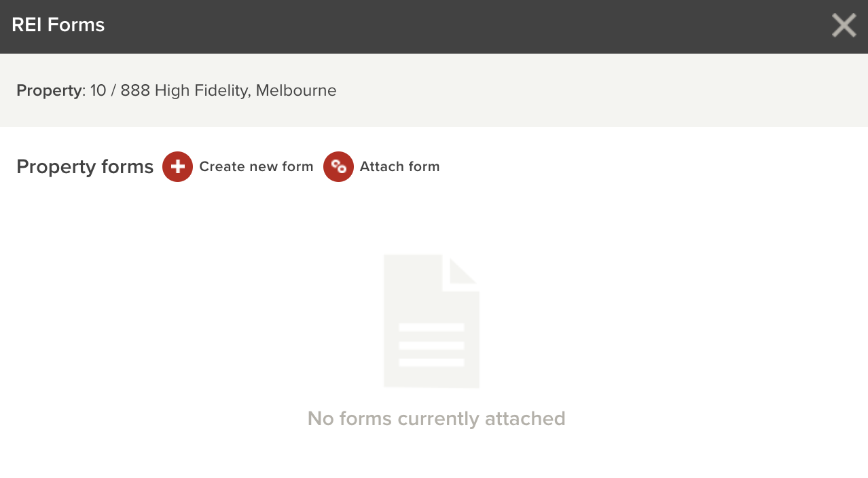Click the white plus symbol to create a form

click(x=177, y=166)
